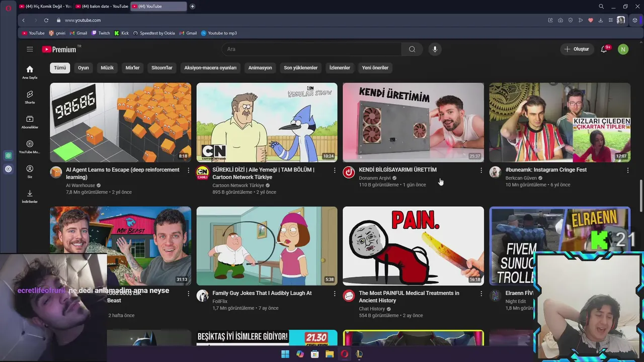This screenshot has width=644, height=362.
Task: Open Opera from the taskbar
Action: pos(344,354)
